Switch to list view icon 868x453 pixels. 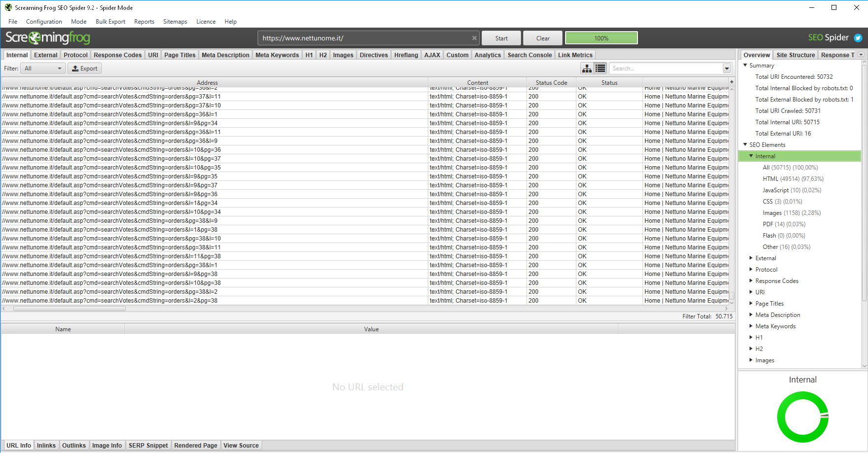click(x=601, y=69)
